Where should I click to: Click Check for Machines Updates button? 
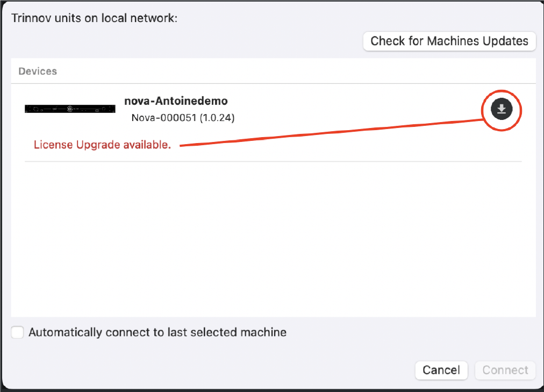click(449, 41)
